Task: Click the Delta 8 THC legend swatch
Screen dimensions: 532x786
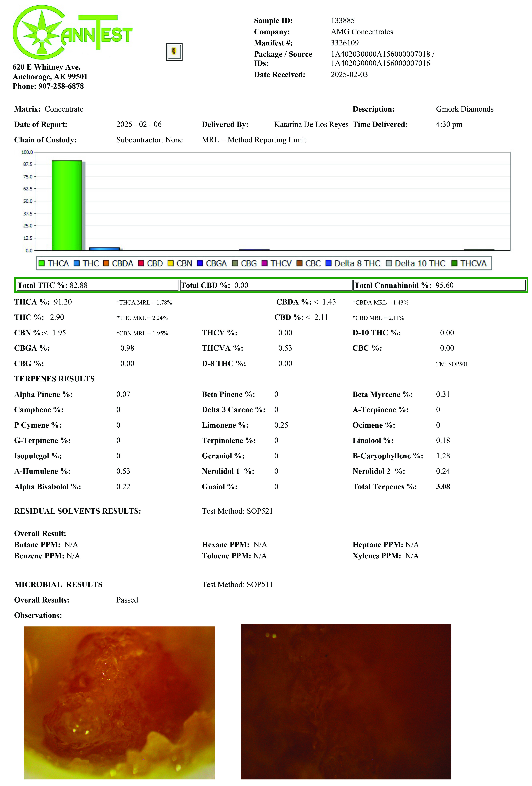Action: pos(328,263)
